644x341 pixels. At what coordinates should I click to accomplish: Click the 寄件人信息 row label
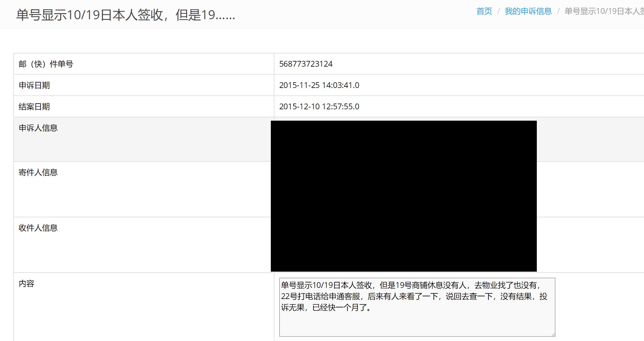[38, 172]
